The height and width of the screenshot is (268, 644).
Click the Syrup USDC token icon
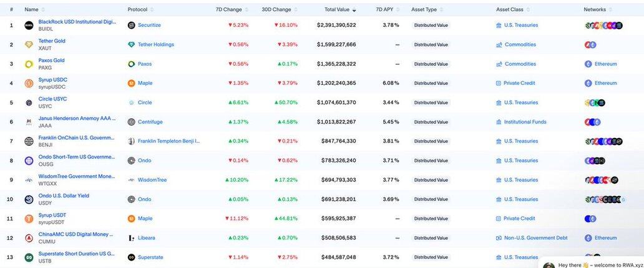(x=29, y=84)
